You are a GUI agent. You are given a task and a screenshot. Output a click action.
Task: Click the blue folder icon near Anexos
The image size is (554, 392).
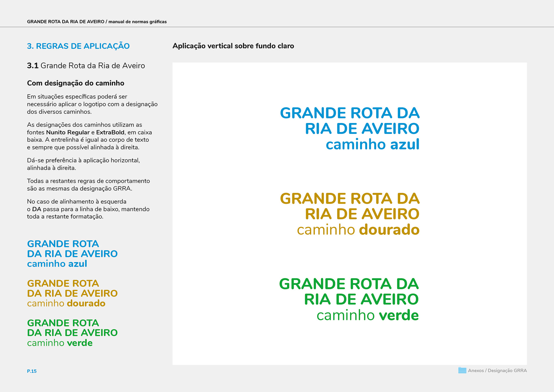(462, 370)
